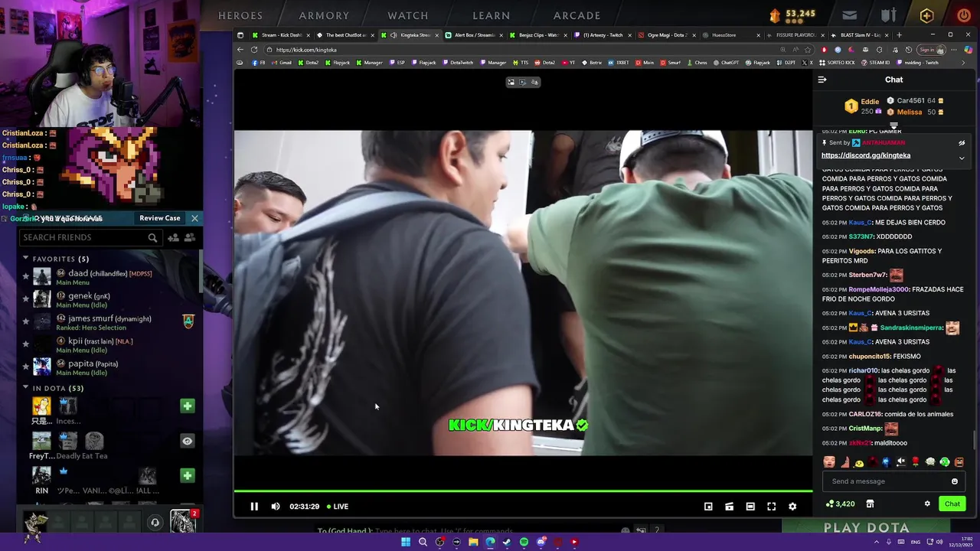Select friend james smurf in favorites

[111, 322]
